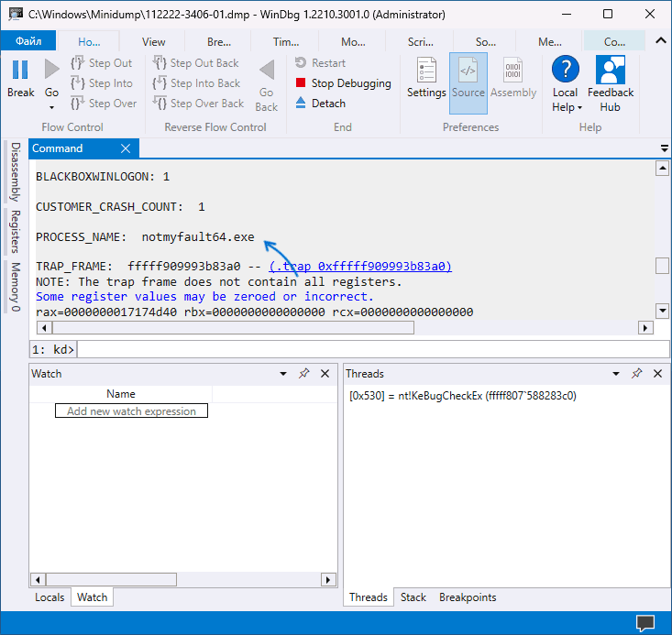
Task: Switch to the Time Travel ribbon tab
Action: tap(286, 42)
